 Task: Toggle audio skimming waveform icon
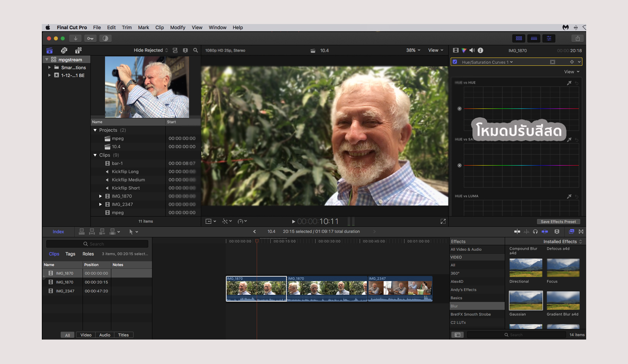(x=526, y=231)
